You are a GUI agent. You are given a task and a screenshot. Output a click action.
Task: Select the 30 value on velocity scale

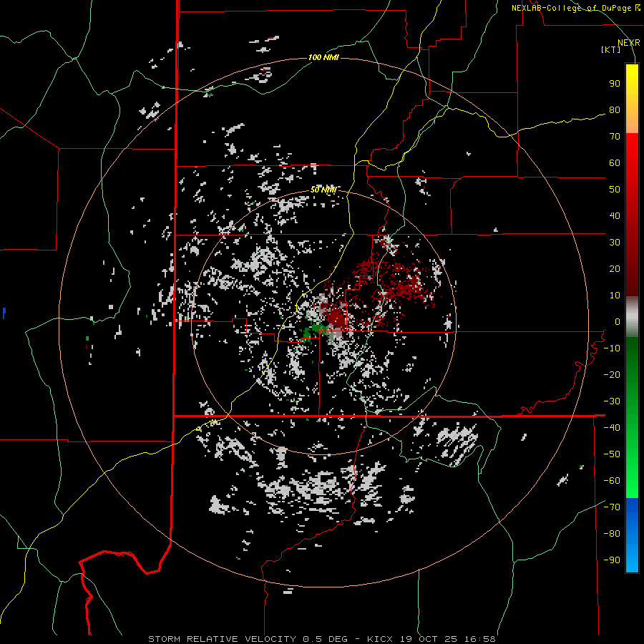[x=615, y=243]
